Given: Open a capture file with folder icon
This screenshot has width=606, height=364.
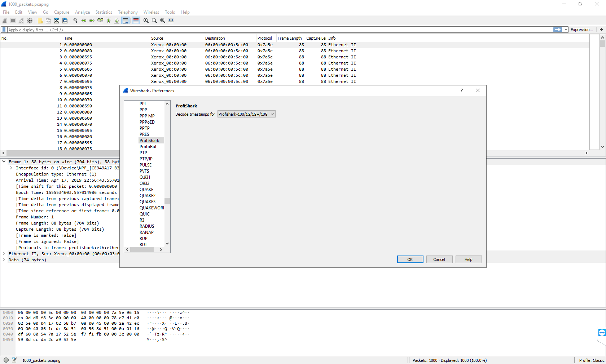Looking at the screenshot, I should [x=40, y=21].
